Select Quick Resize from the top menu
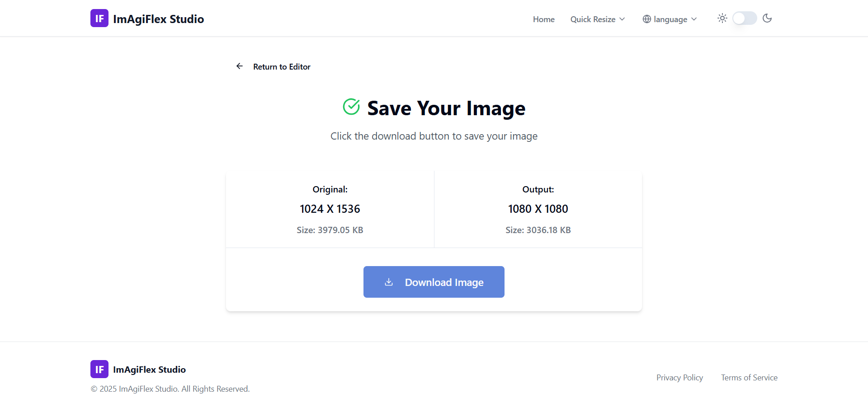 (x=593, y=19)
